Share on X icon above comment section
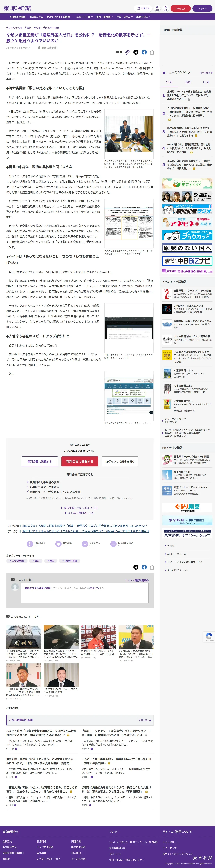215x868 pixels. click(x=136, y=567)
